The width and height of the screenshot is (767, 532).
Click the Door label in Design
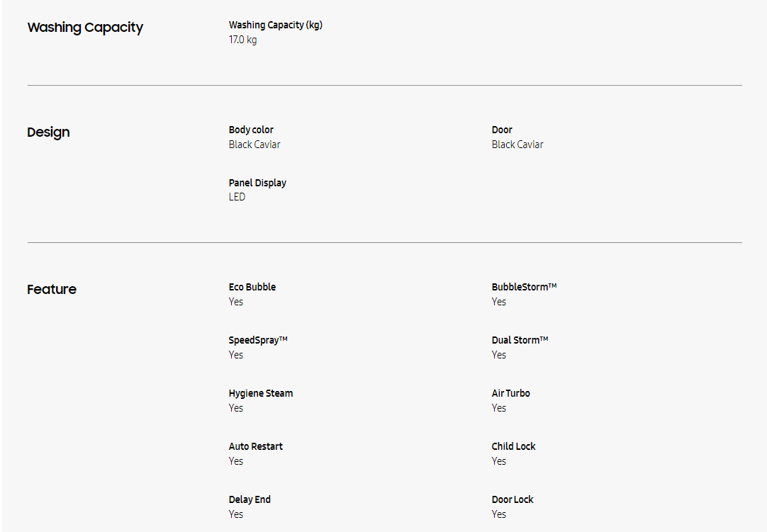point(502,130)
